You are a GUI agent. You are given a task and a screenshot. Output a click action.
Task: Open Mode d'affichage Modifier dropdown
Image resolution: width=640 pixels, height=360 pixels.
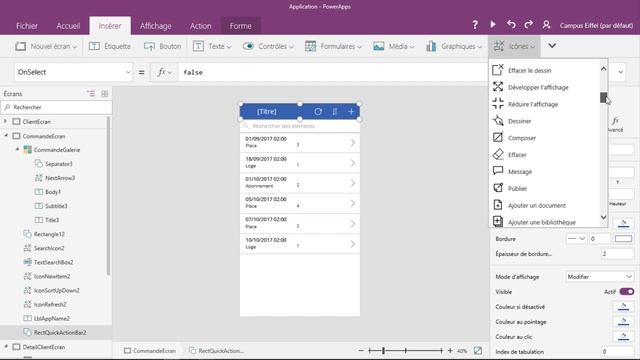[600, 276]
